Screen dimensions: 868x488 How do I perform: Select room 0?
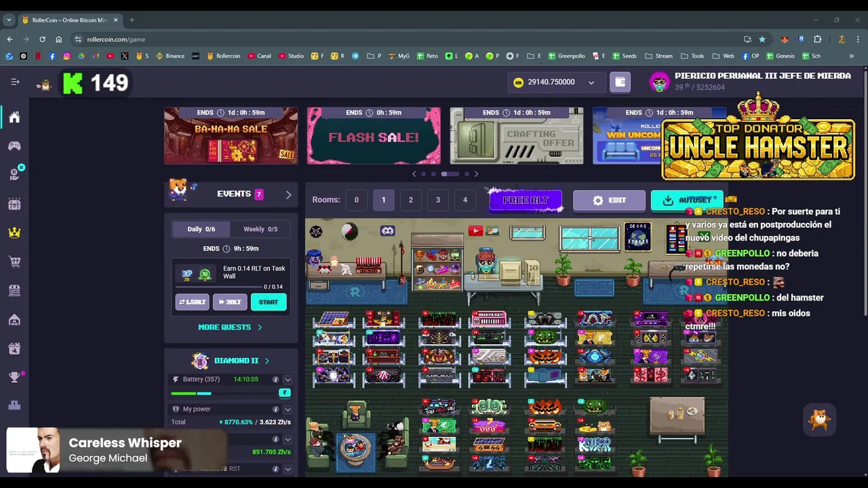pyautogui.click(x=356, y=200)
